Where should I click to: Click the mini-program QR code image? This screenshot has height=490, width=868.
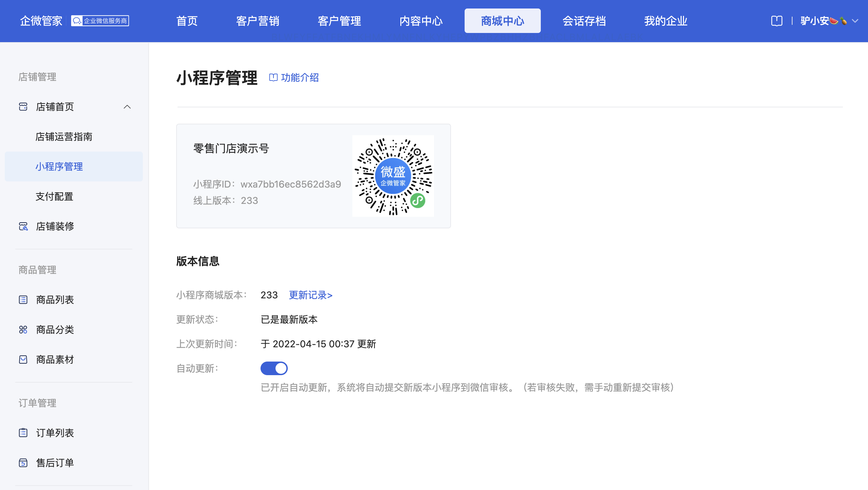click(x=393, y=176)
